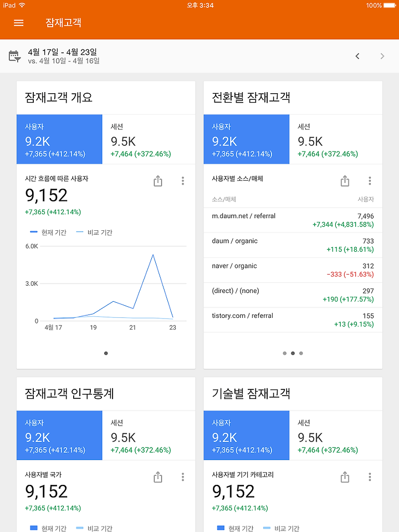
Task: Open more options for 시간 흐름에 따른 사용자
Action: [x=183, y=181]
